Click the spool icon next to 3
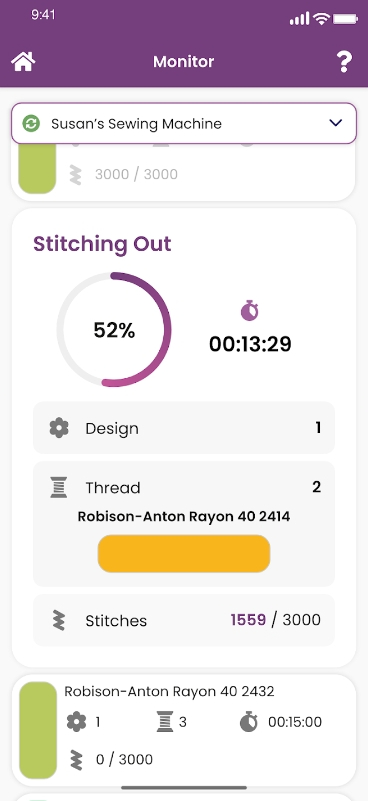 tap(165, 722)
